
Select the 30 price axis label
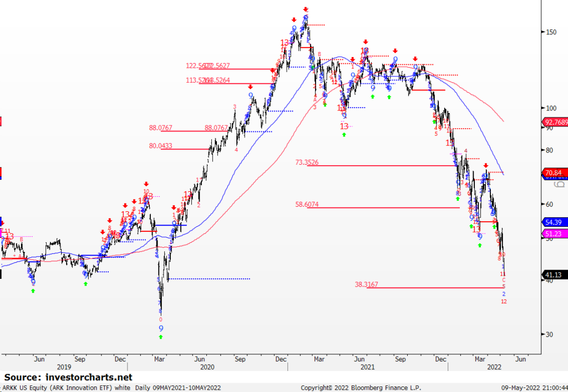tap(549, 334)
